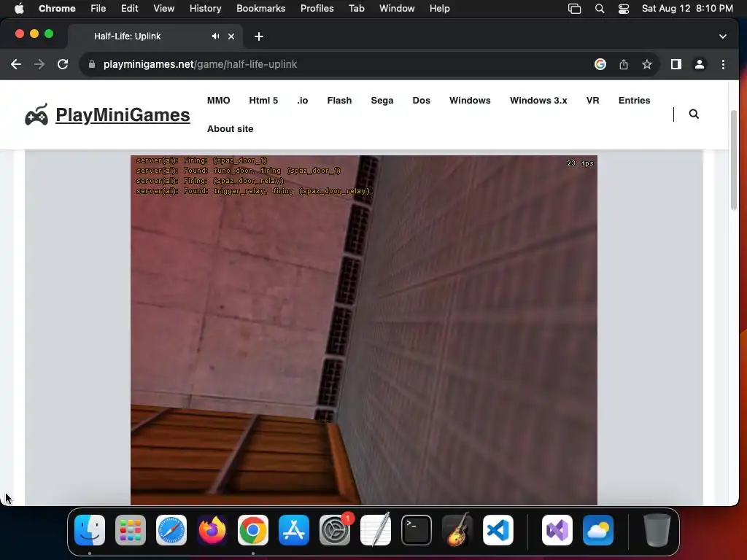Open Chrome profile menu
747x560 pixels.
point(700,64)
